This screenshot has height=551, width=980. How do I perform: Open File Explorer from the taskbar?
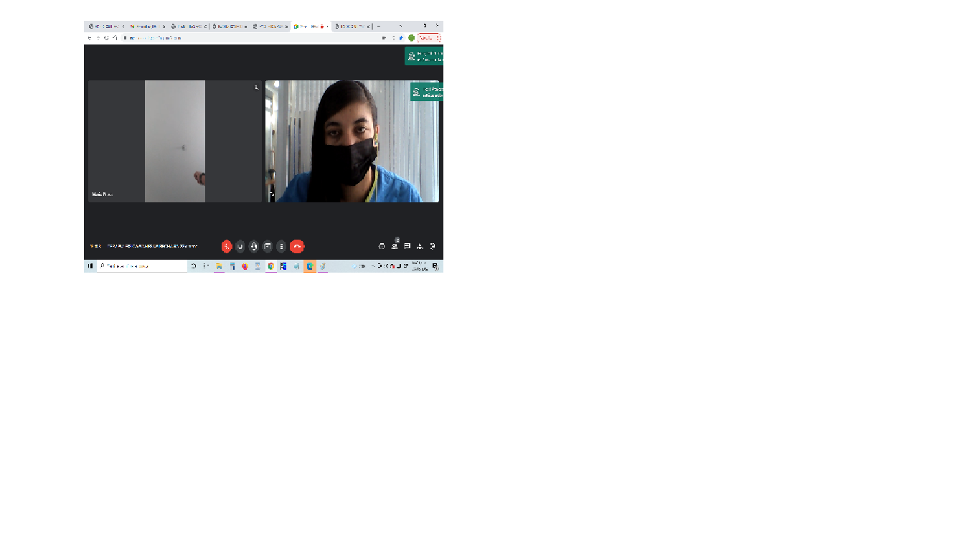[x=219, y=265]
